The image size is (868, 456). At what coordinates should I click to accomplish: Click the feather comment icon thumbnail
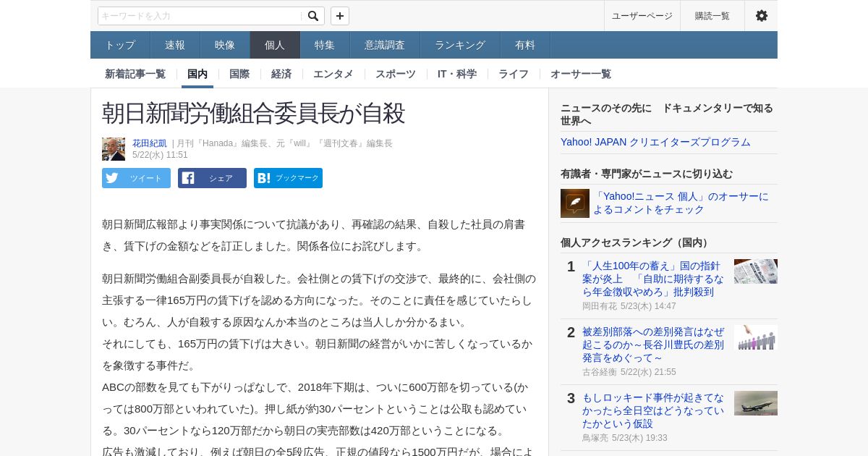575,203
